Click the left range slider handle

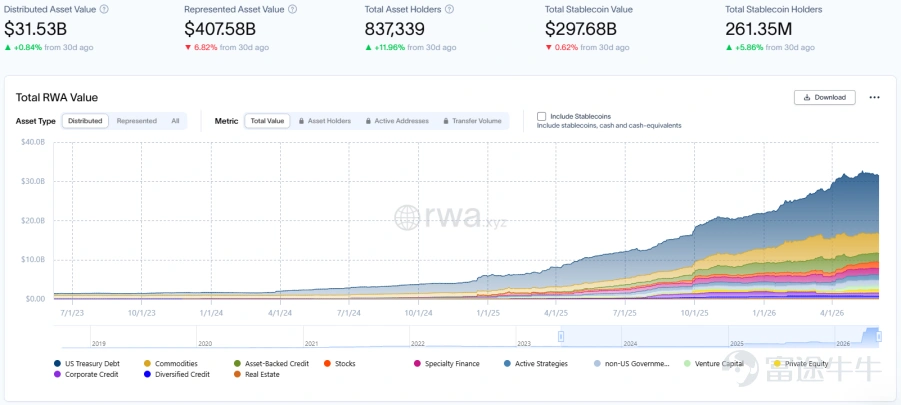(x=561, y=337)
